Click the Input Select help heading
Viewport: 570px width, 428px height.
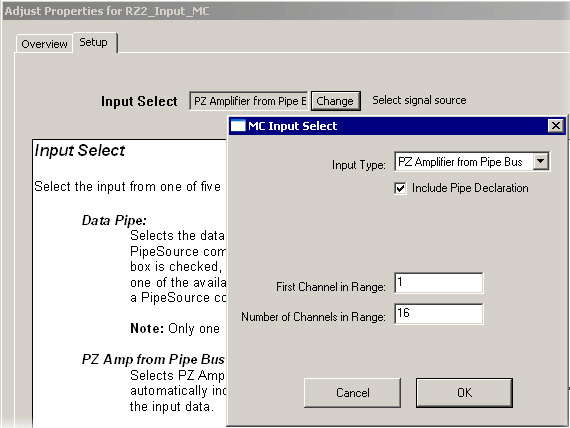(80, 151)
